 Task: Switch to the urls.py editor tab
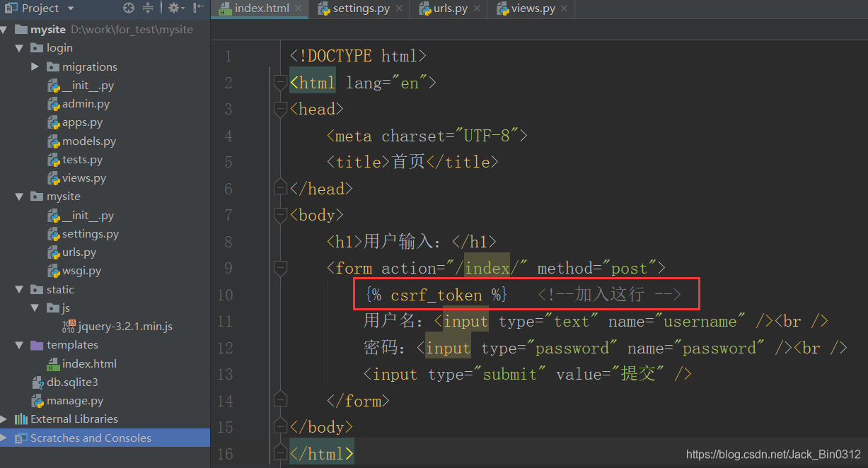(x=451, y=9)
